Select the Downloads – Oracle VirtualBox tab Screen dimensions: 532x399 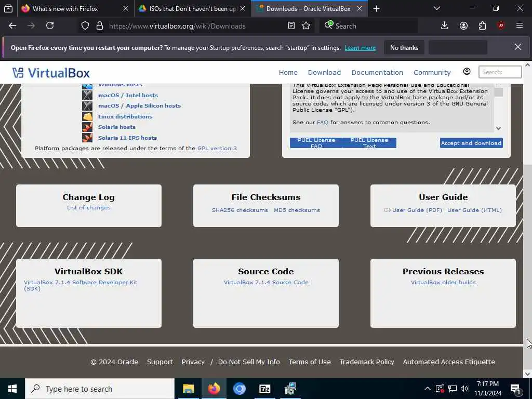(x=309, y=9)
